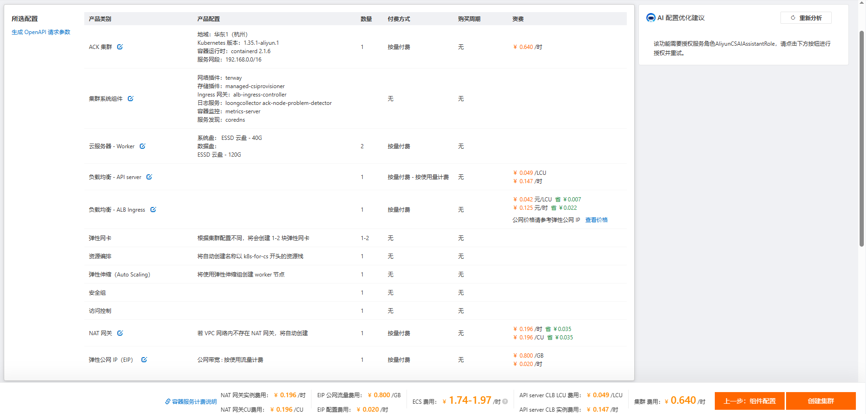Click discount icon on NAT 网关 /时 price
This screenshot has height=414, width=868.
click(x=548, y=329)
